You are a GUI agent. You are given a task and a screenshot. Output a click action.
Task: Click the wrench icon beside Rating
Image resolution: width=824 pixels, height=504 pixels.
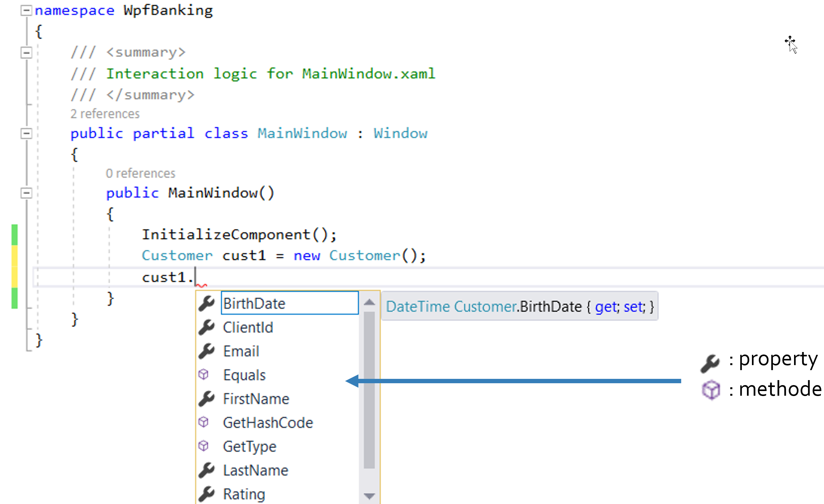coord(206,494)
